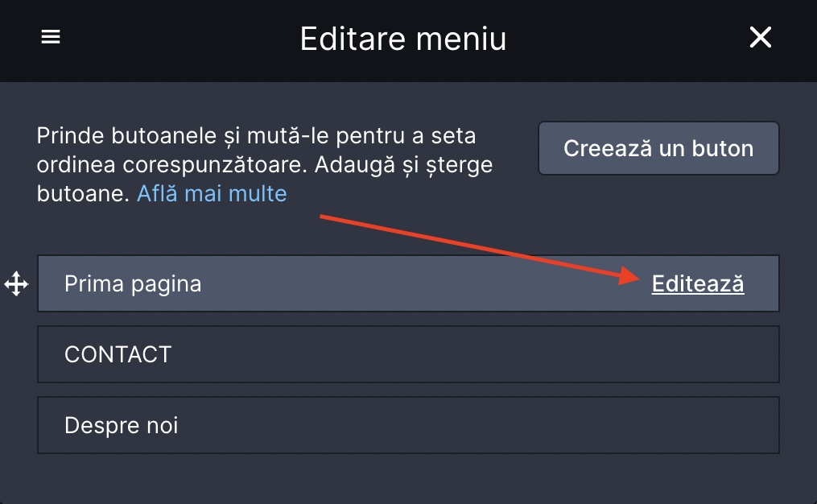Select the Despre noi menu item

point(121,425)
